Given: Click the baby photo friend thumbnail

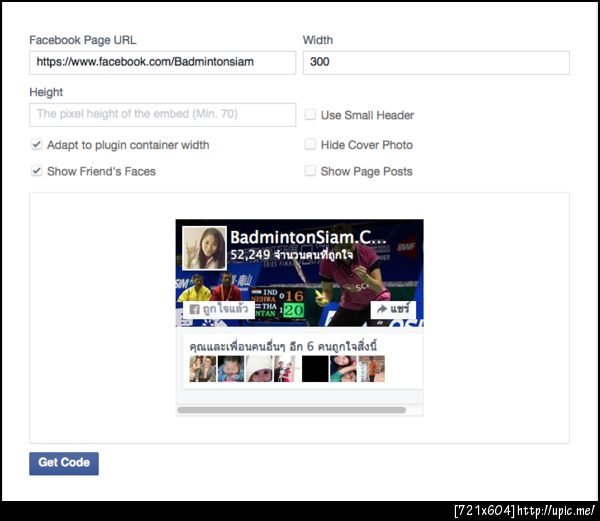Looking at the screenshot, I should 231,369.
